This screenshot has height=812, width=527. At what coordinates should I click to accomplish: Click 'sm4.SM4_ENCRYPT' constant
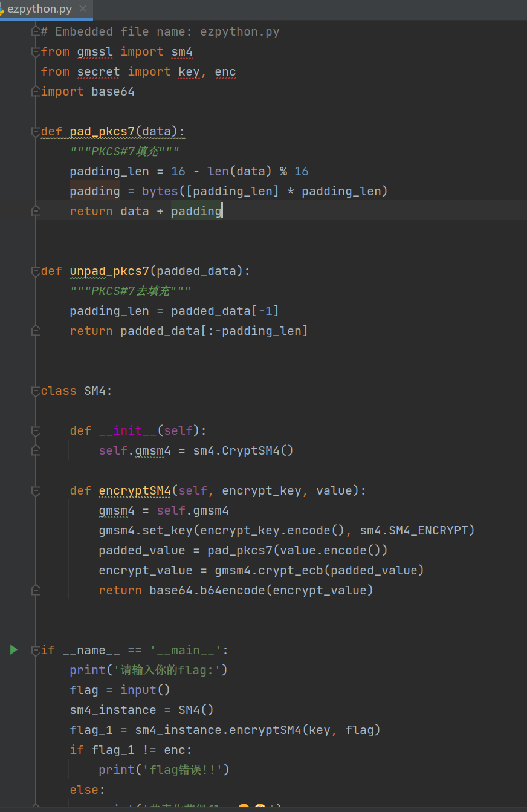(x=414, y=530)
